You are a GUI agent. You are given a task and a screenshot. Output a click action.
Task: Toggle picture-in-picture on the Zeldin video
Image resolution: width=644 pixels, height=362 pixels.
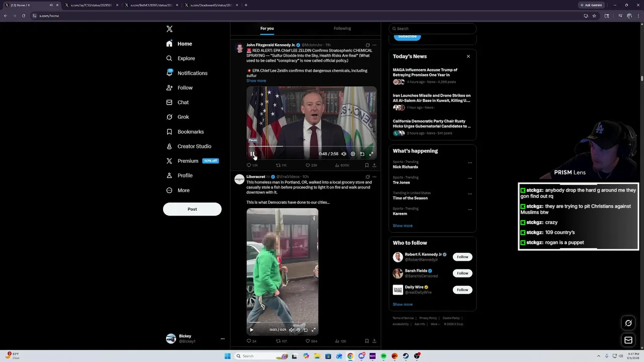point(362,154)
